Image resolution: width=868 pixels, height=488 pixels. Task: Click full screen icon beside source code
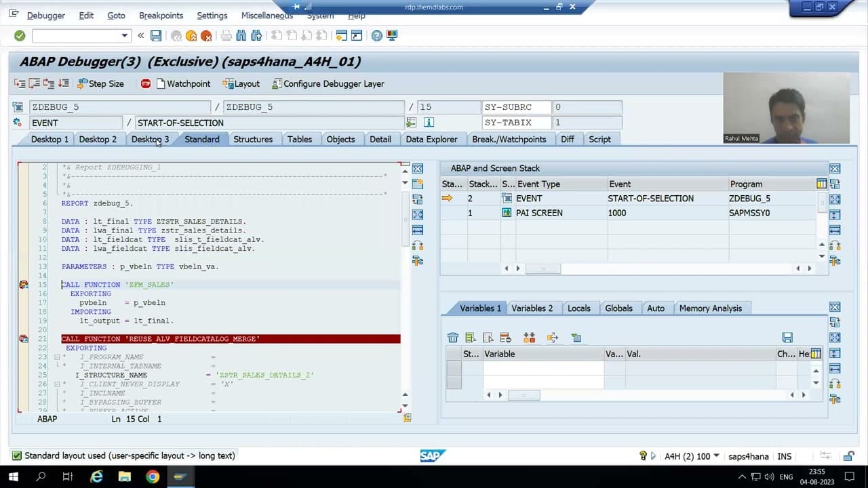pyautogui.click(x=418, y=214)
